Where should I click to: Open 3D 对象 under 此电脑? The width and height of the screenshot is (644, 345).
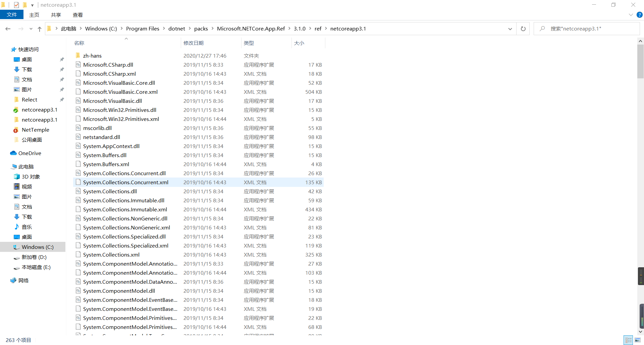(x=31, y=177)
